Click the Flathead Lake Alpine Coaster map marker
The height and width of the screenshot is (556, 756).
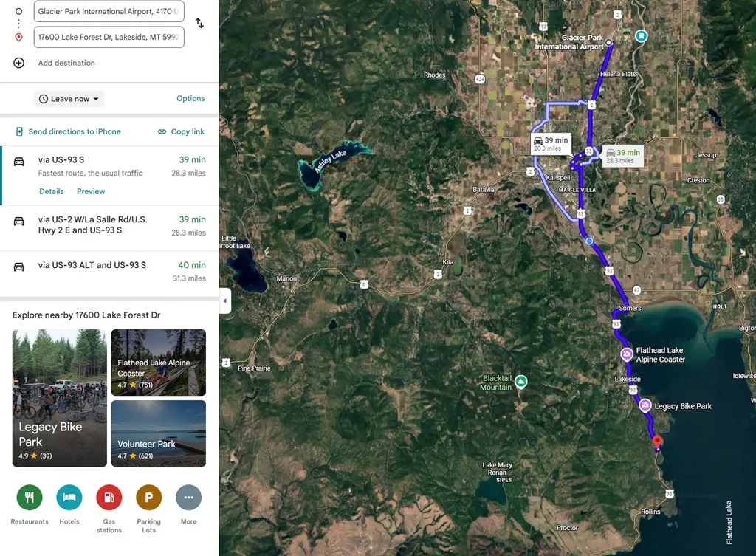pos(626,354)
